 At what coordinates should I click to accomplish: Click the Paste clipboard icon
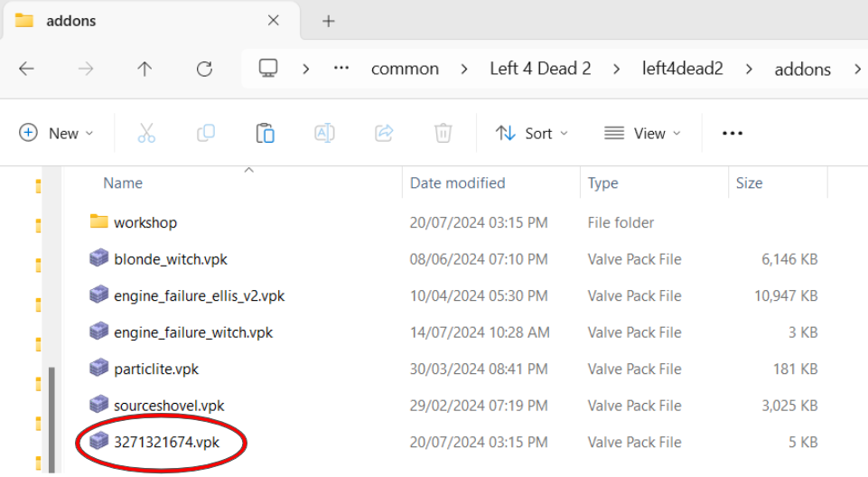point(266,134)
